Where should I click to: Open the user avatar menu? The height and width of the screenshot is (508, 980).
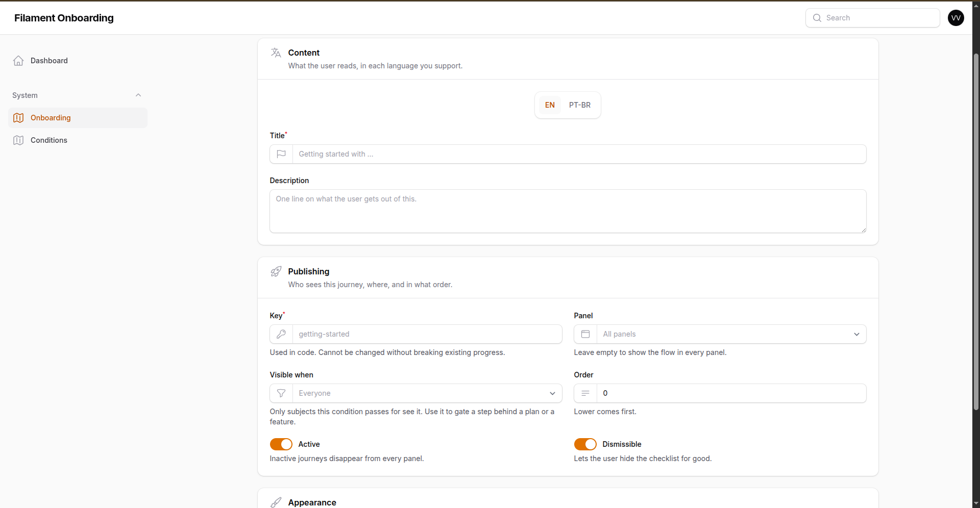click(x=956, y=18)
